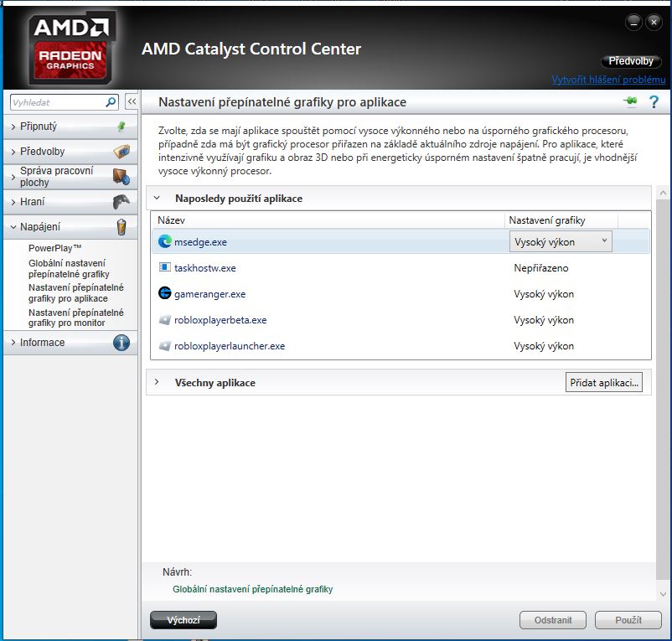
Task: Click the Předvolby sidebar icon
Action: tap(121, 152)
